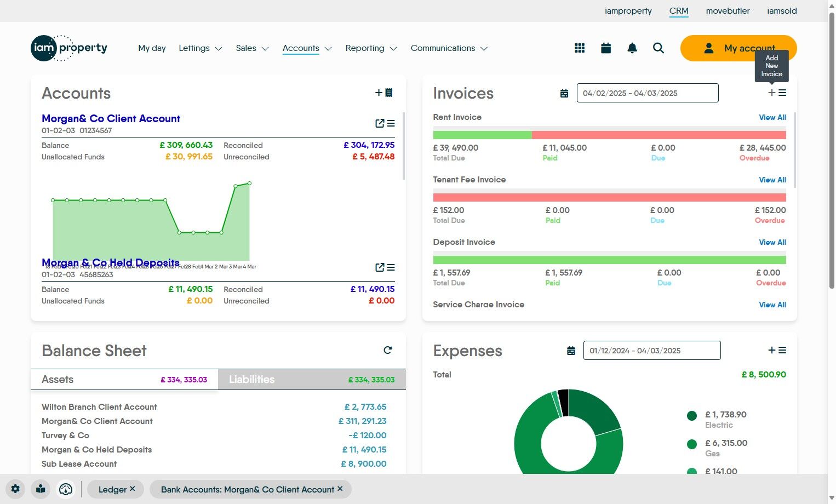Open settings gear in the bottom bar
Viewport: 836px width, 504px height.
[x=15, y=489]
